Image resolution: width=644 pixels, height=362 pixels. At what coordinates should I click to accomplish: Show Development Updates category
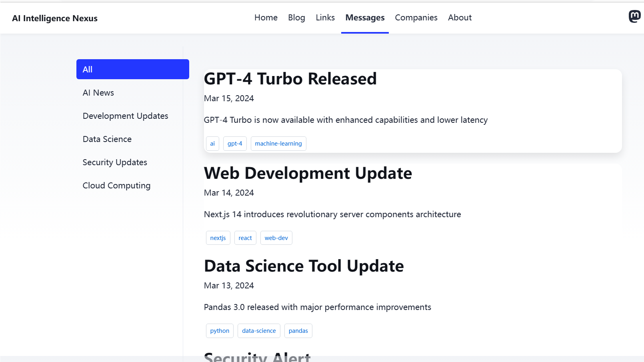tap(125, 116)
